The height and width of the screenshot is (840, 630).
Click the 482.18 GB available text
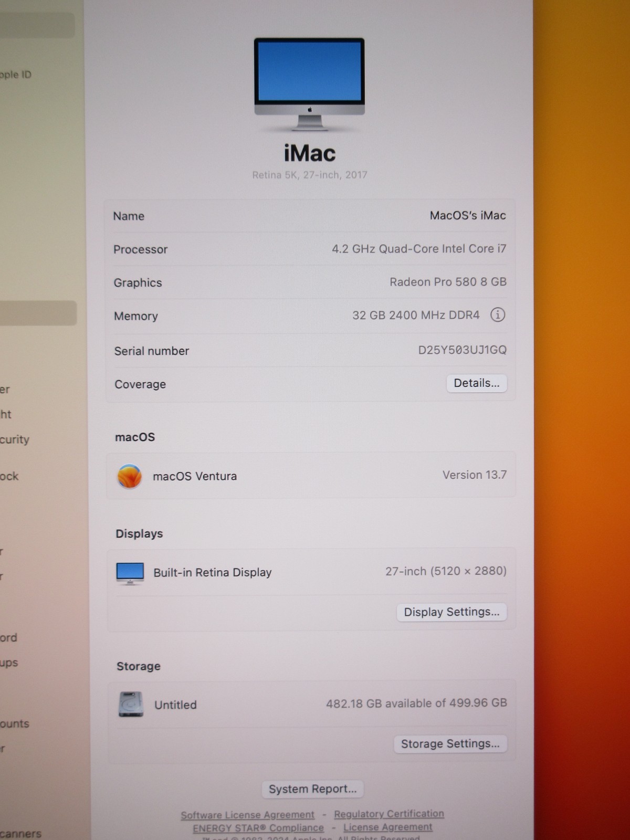click(416, 703)
